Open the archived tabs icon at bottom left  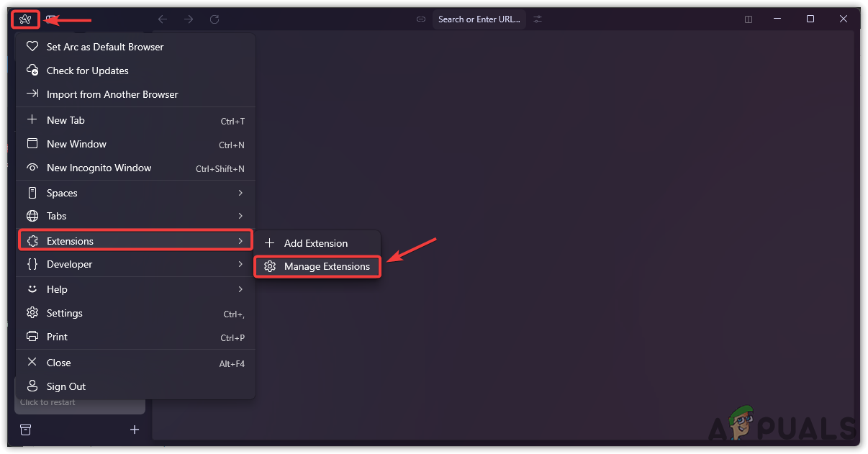(25, 430)
